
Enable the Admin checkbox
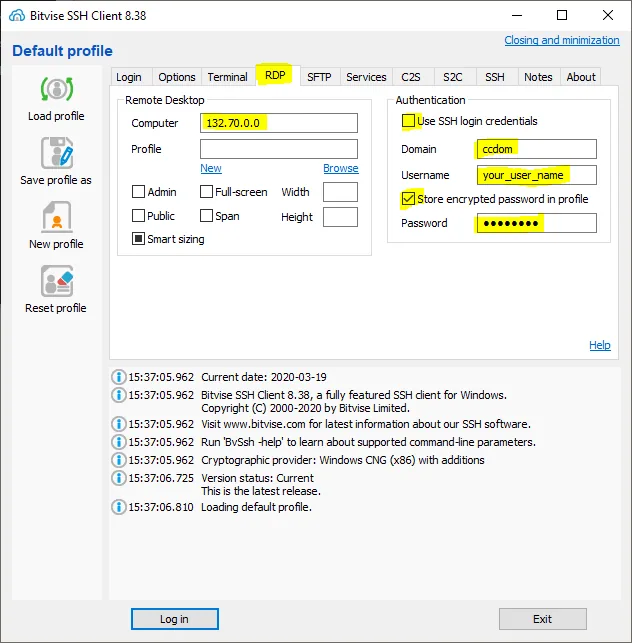[138, 192]
